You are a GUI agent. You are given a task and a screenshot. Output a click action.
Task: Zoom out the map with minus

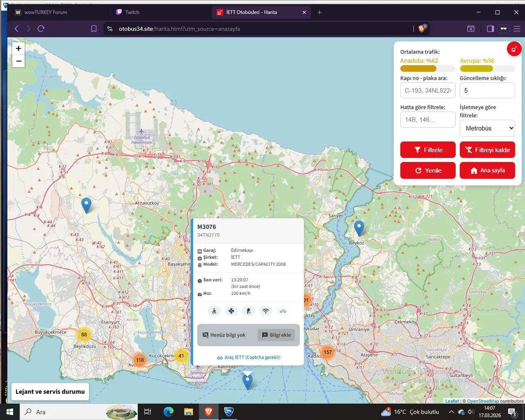18,61
